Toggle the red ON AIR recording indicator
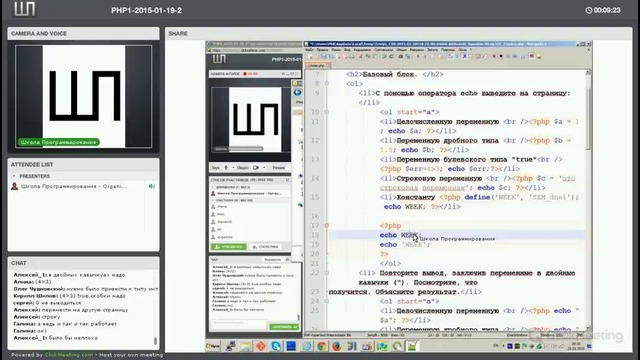Screen dimensions: 640x360 coord(250,74)
